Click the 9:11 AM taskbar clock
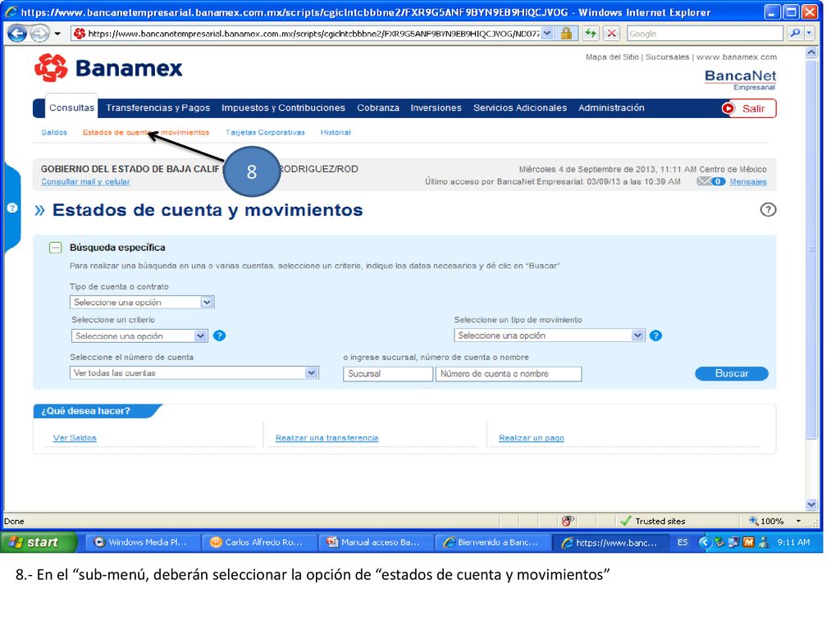This screenshot has height=630, width=840. point(793,542)
